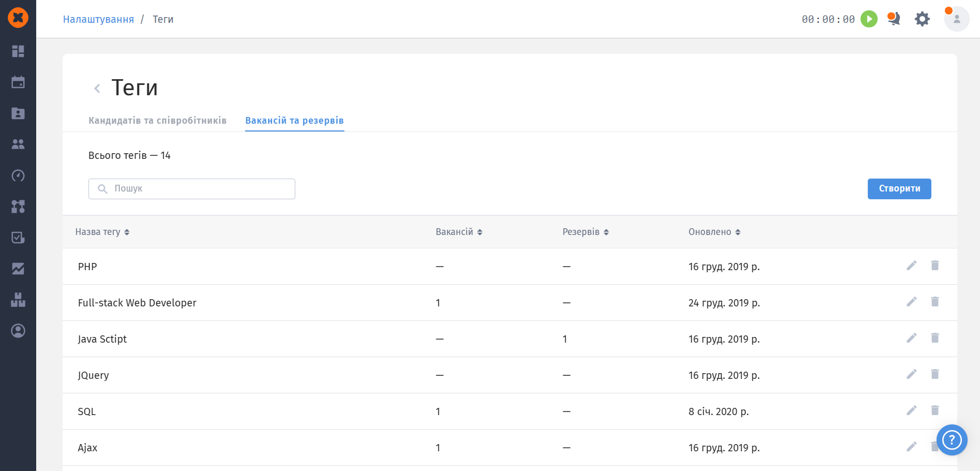Edit the PHP tag
980x471 pixels.
(x=912, y=266)
